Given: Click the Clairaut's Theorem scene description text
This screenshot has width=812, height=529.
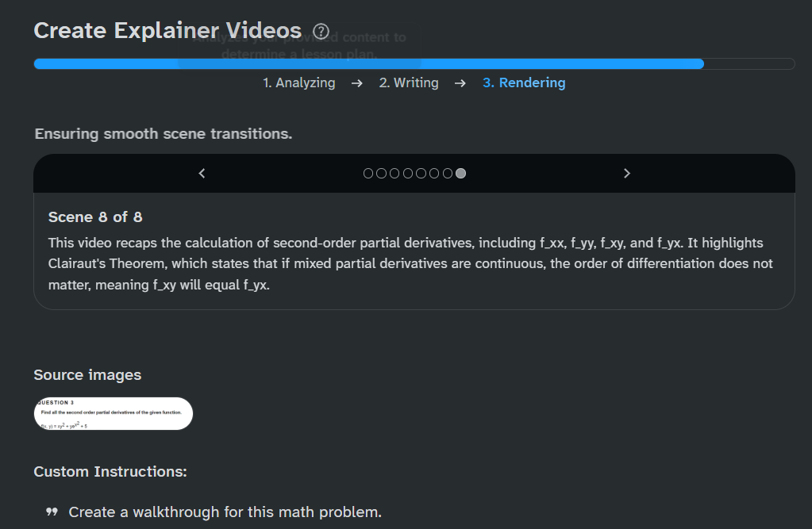Looking at the screenshot, I should click(410, 263).
